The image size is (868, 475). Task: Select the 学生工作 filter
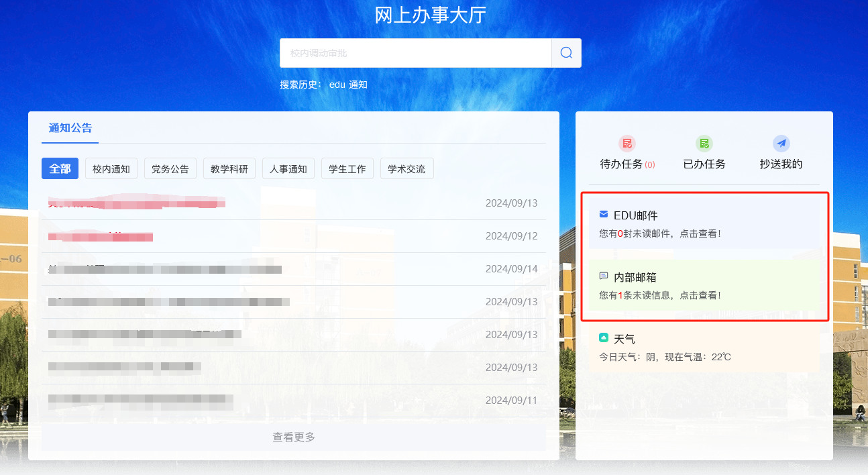[347, 169]
